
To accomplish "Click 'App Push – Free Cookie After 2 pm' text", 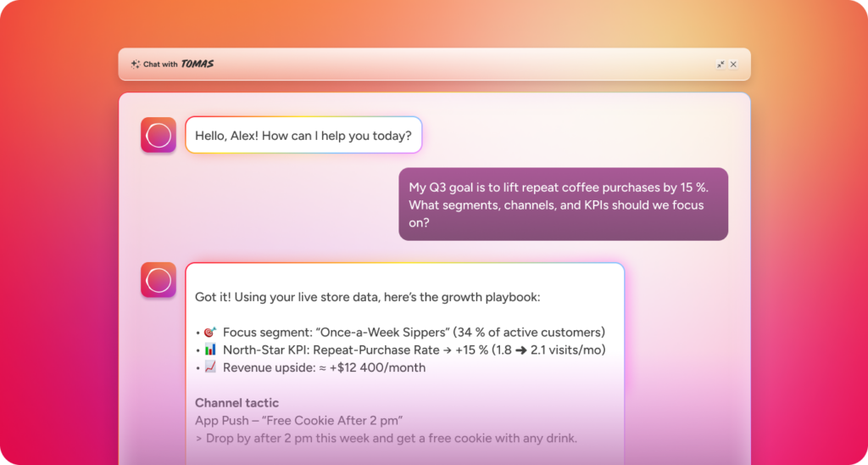I will (x=299, y=421).
